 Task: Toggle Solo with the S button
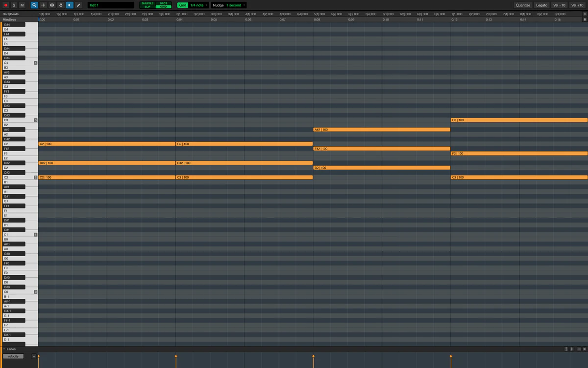tap(14, 5)
